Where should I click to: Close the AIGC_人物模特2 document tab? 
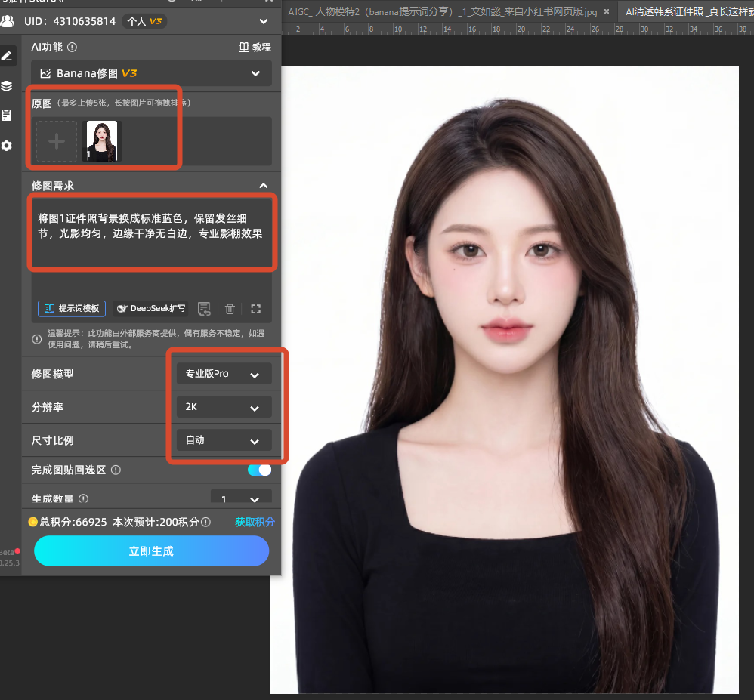(607, 11)
